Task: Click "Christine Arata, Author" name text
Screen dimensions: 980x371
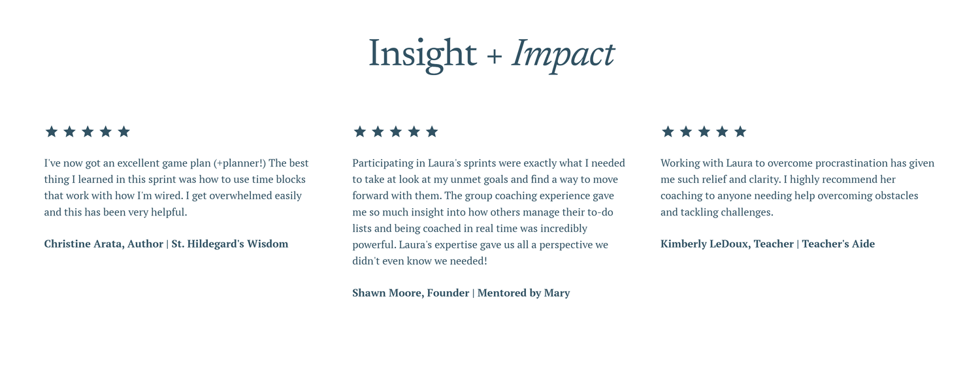Action: [104, 244]
